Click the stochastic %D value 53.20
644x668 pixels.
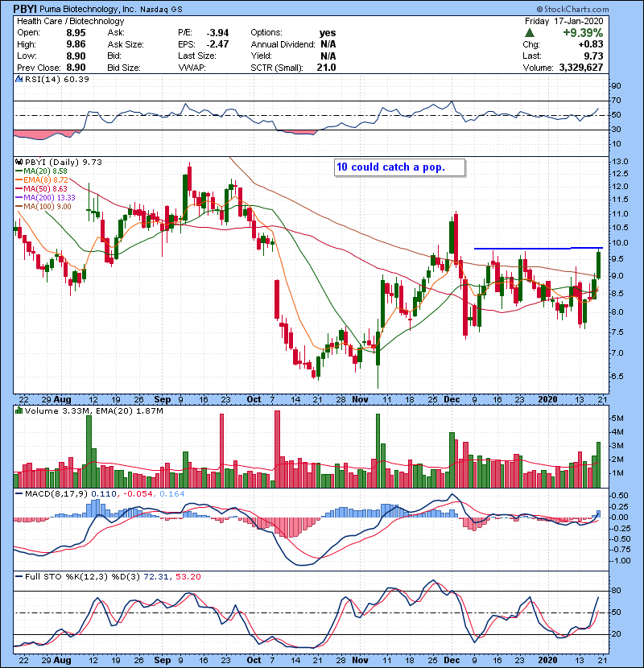(188, 576)
